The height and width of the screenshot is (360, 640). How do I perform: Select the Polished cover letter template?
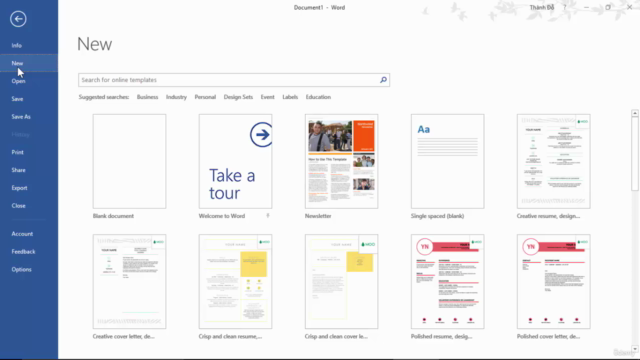click(553, 282)
